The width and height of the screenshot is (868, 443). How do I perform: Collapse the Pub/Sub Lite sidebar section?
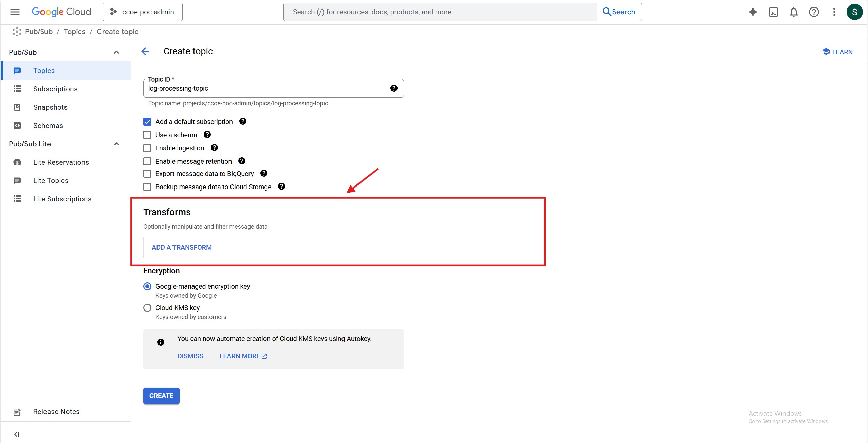(116, 144)
